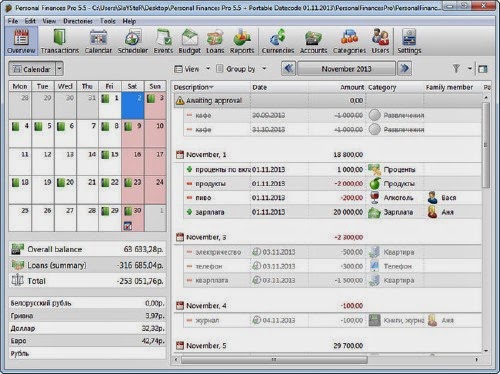Click the filter funnel icon
Screen dimensions: 500x374
point(456,69)
